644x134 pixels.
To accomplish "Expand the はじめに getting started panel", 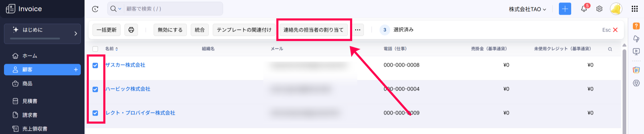I will tap(43, 34).
